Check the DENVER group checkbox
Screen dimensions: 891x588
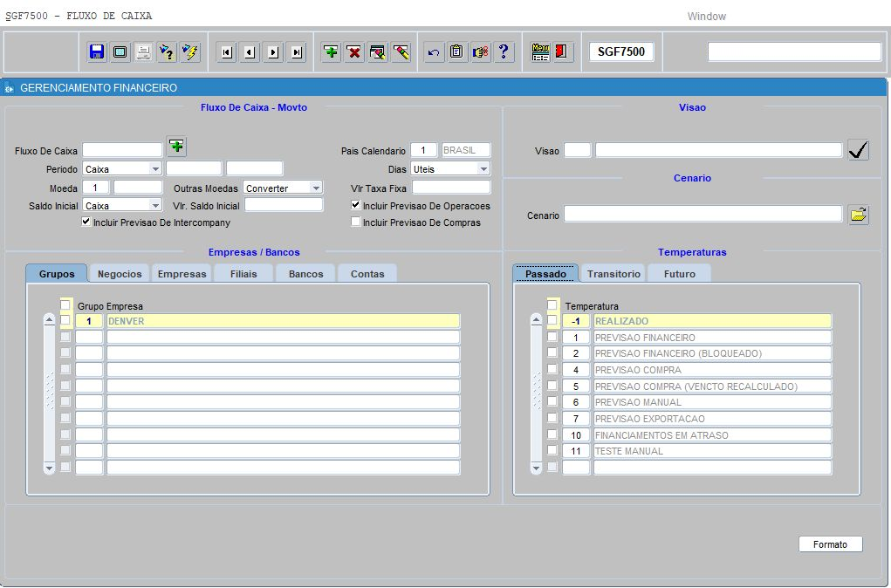(65, 320)
